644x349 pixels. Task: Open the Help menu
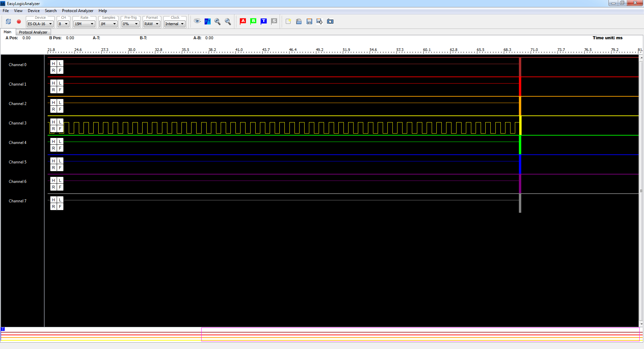[103, 11]
